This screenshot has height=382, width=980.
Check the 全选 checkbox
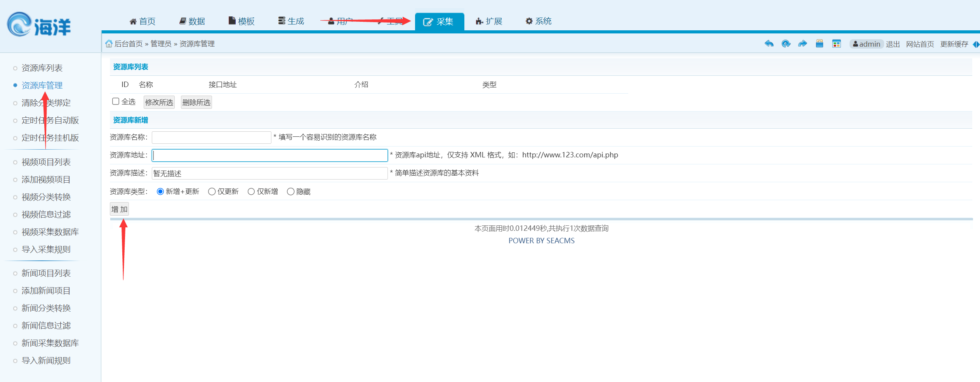click(116, 101)
